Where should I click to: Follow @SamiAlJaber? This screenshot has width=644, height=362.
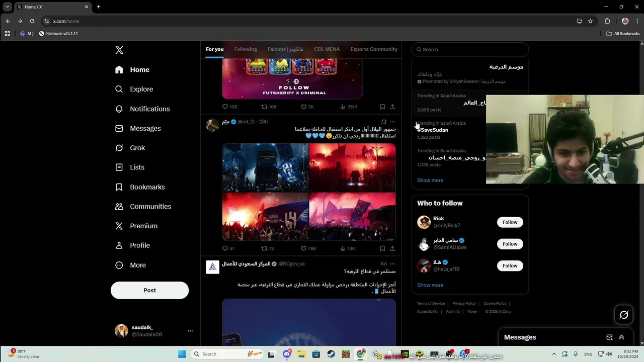(510, 244)
